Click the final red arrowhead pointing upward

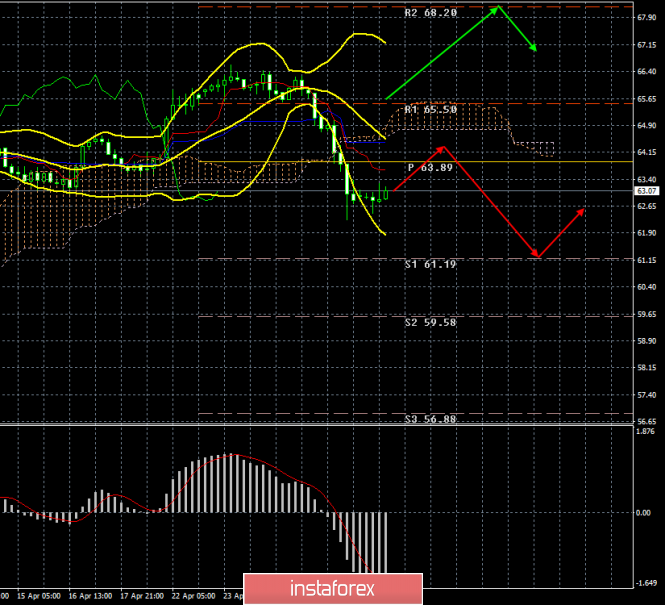(x=583, y=212)
